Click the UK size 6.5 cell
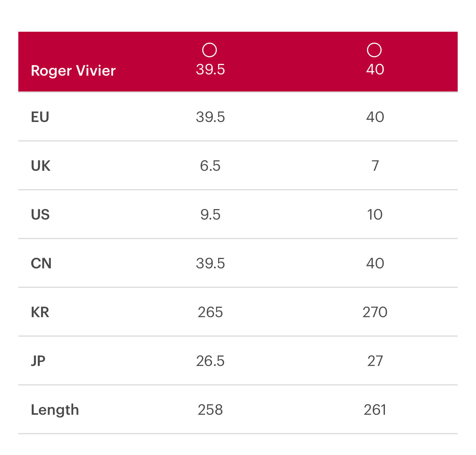Image resolution: width=476 pixels, height=455 pixels. [210, 166]
